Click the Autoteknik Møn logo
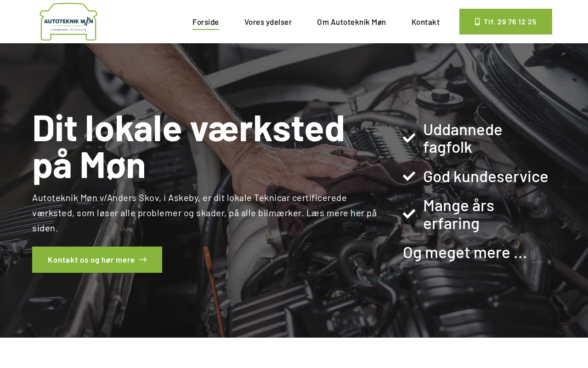Viewport: 588px width, 368px height. (68, 22)
